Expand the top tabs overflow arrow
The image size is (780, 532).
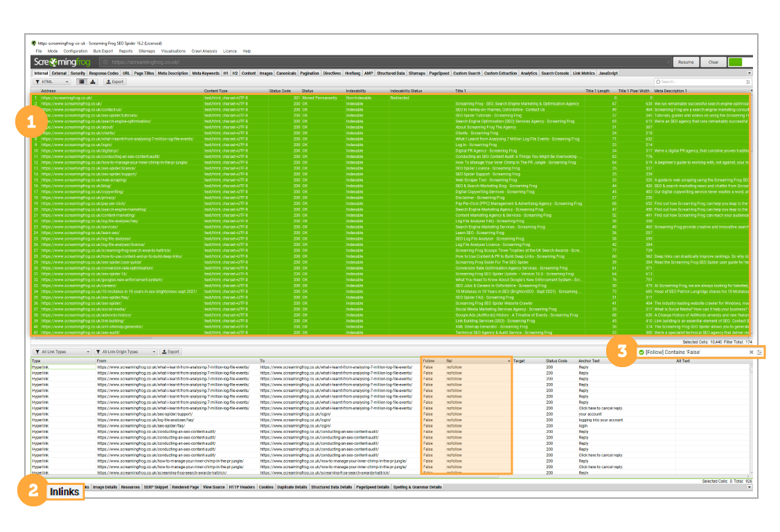pyautogui.click(x=749, y=73)
